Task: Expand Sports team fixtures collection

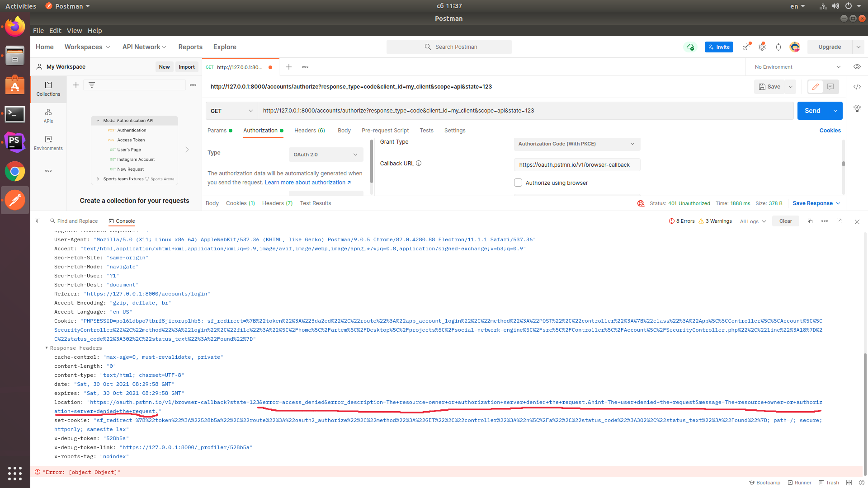Action: (x=98, y=179)
